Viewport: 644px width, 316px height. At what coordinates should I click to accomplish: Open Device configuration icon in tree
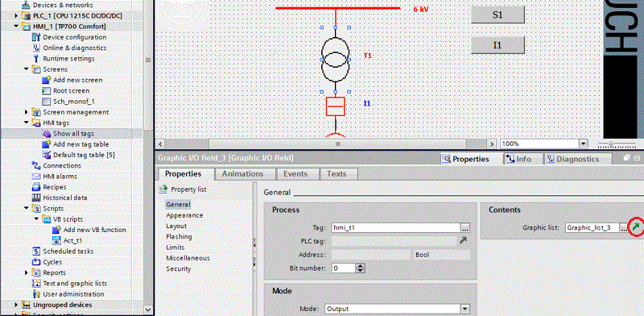36,37
